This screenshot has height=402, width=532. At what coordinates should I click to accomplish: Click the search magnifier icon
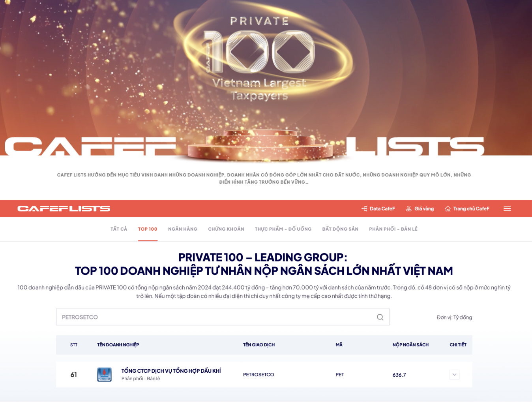(x=380, y=317)
